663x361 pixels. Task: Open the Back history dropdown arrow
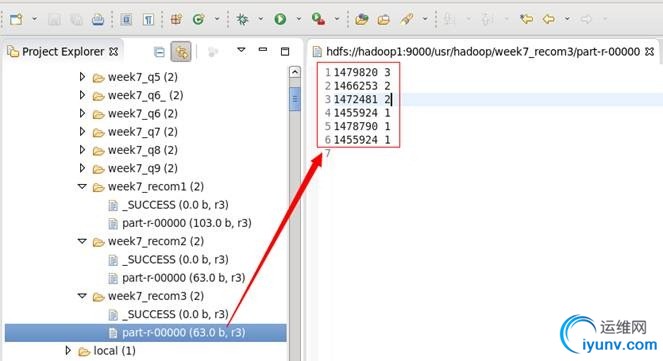pyautogui.click(x=567, y=19)
